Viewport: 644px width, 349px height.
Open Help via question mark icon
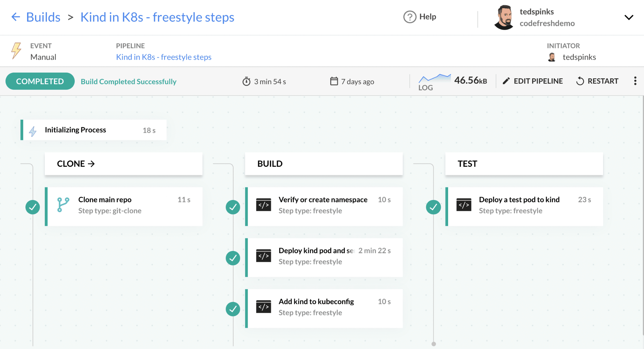tap(410, 17)
